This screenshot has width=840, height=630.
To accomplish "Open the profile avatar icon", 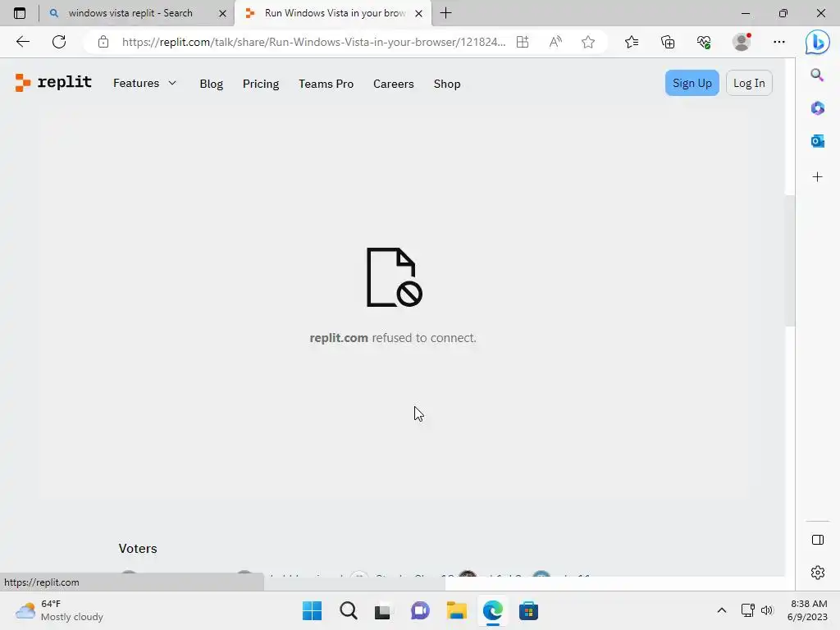I will (x=742, y=42).
